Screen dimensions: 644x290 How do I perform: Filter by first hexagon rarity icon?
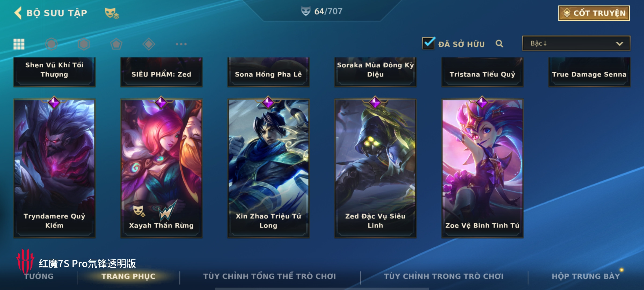pos(51,44)
